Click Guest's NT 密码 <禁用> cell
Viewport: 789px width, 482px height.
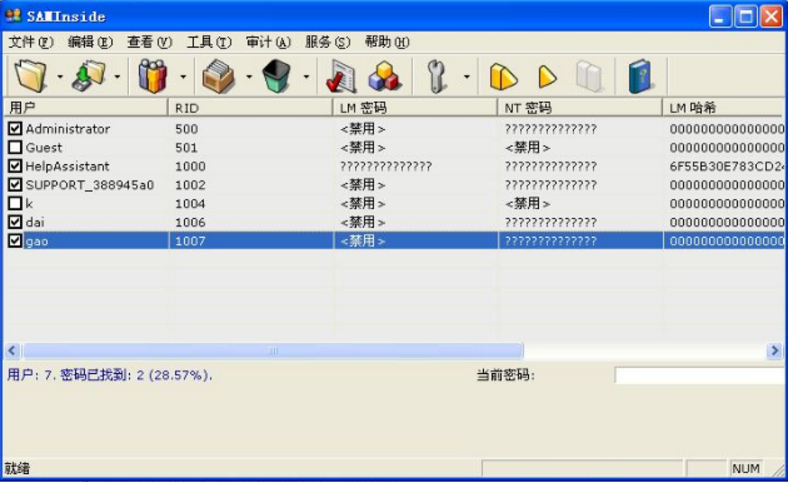coord(527,147)
